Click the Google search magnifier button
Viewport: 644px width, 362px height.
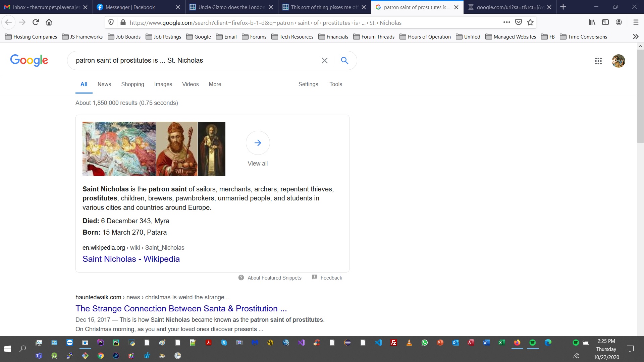(344, 61)
